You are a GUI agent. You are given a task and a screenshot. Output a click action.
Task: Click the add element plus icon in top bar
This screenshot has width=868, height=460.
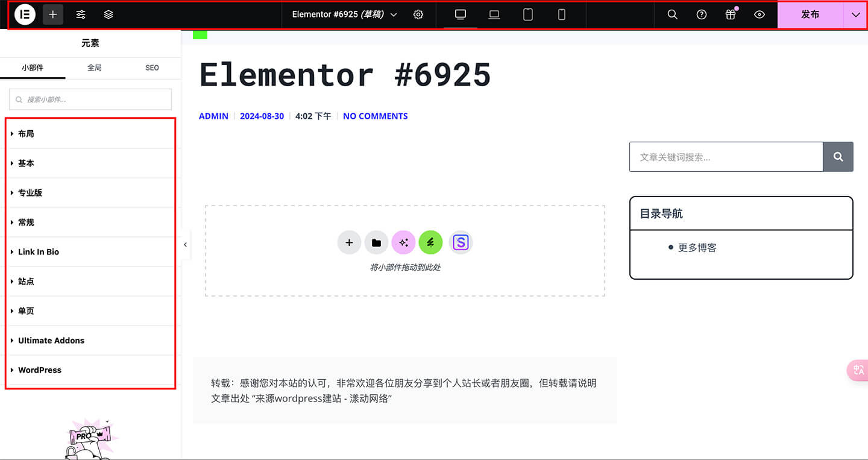tap(53, 14)
